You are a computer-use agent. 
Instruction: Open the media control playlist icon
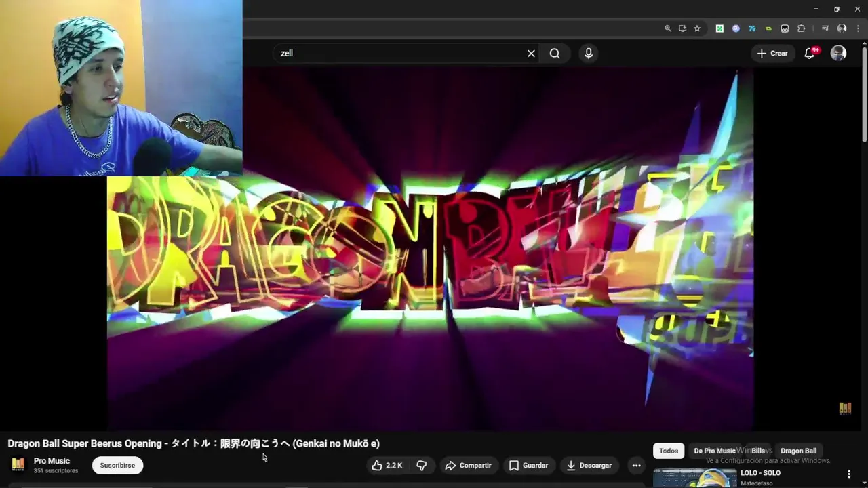[x=825, y=28]
